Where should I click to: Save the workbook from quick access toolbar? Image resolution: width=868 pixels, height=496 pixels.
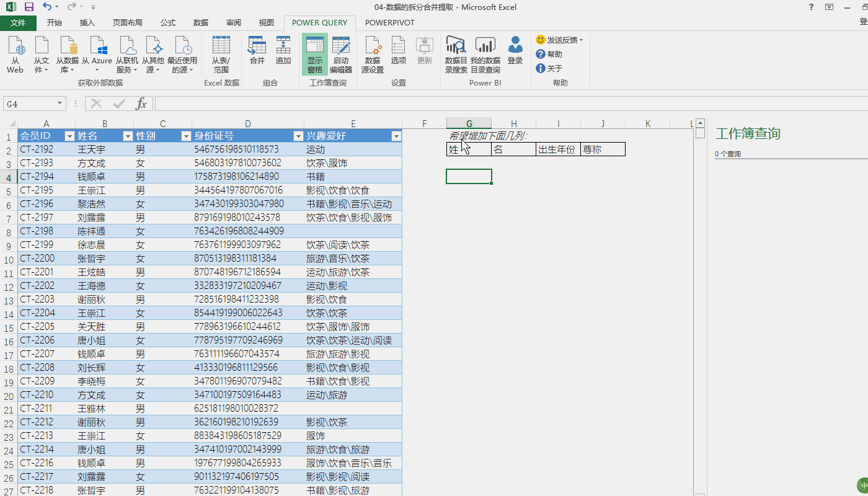(x=29, y=7)
